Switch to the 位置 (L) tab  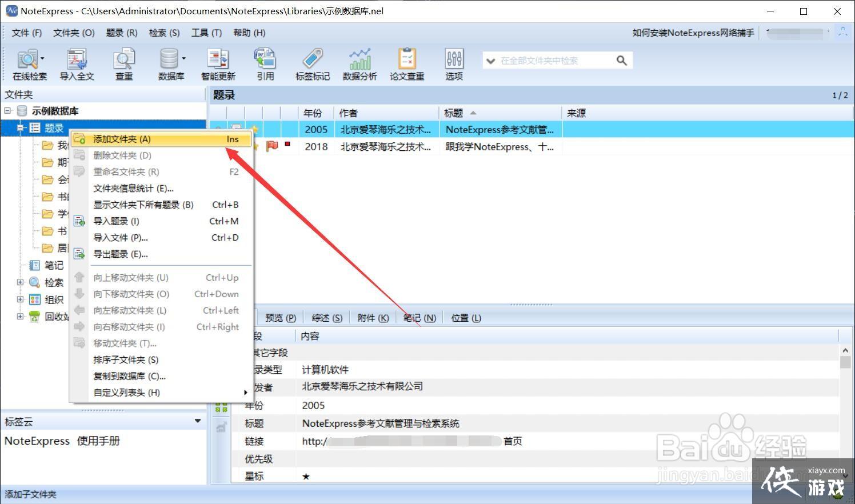tap(466, 318)
